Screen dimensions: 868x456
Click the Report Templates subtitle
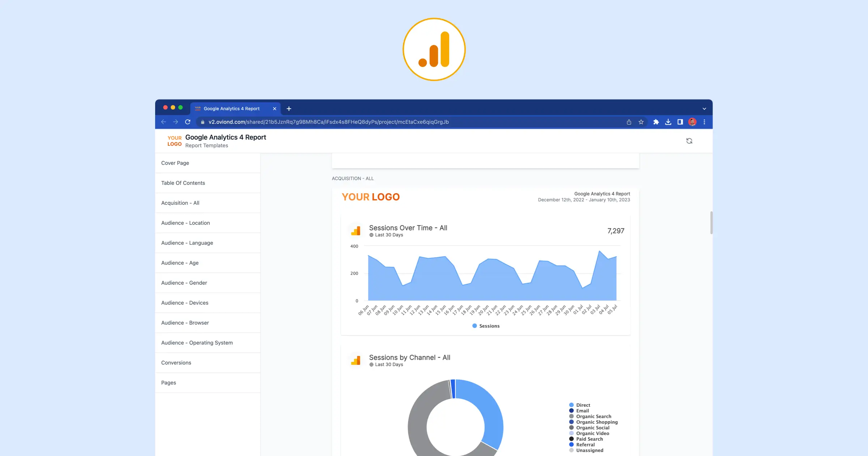pos(207,145)
